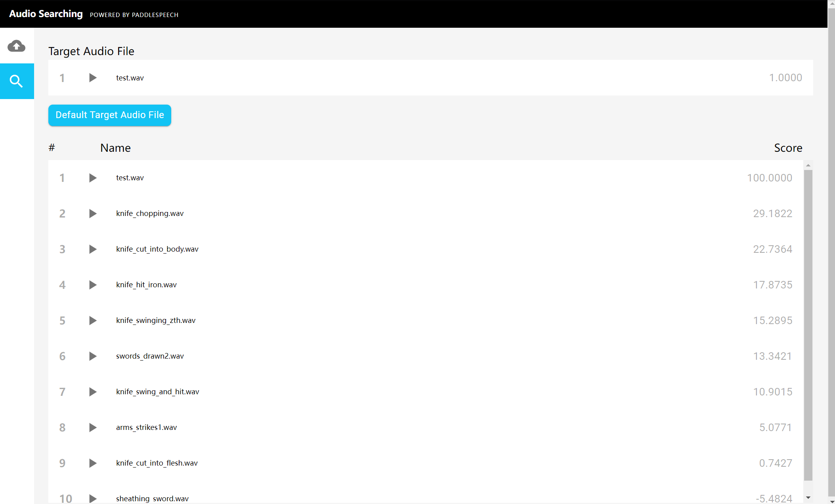This screenshot has width=835, height=504.
Task: Click the results list scroll down arrow
Action: click(808, 498)
